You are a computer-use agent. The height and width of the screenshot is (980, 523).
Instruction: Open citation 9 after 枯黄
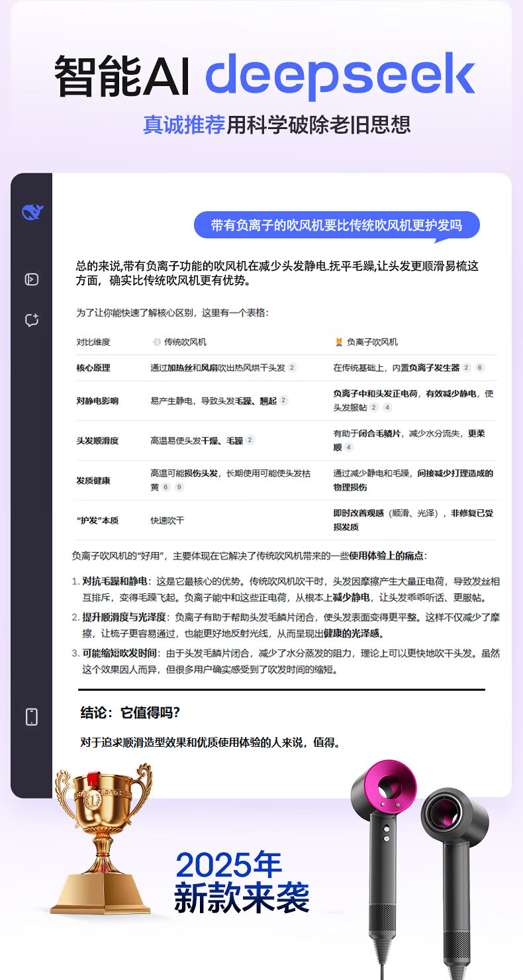(x=179, y=487)
